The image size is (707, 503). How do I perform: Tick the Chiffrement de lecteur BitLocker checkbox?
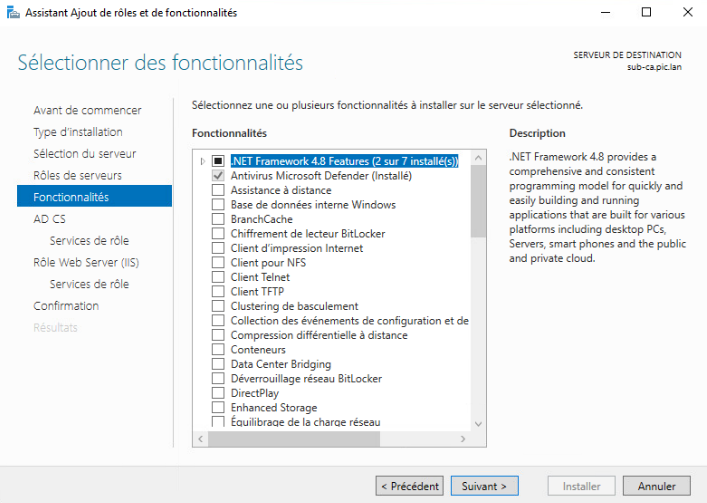(x=218, y=233)
